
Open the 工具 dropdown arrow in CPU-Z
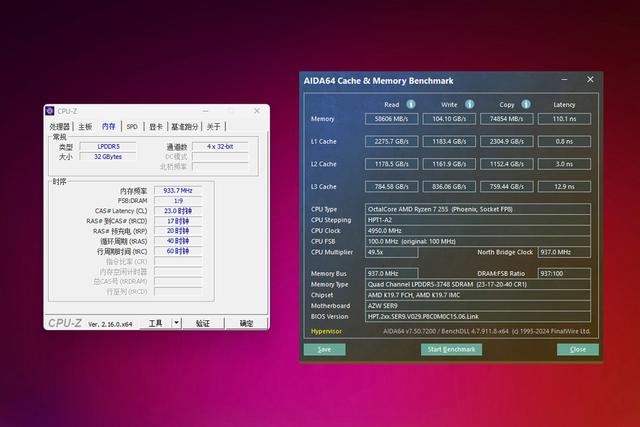click(x=176, y=323)
